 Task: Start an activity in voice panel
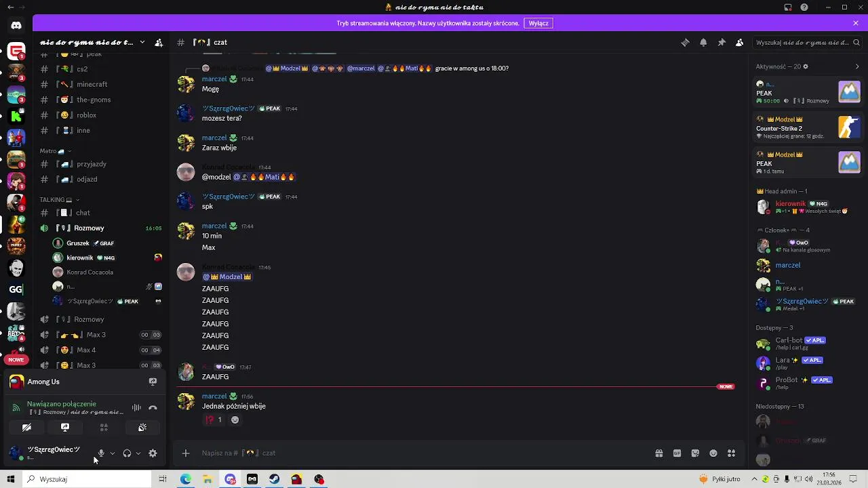click(104, 428)
